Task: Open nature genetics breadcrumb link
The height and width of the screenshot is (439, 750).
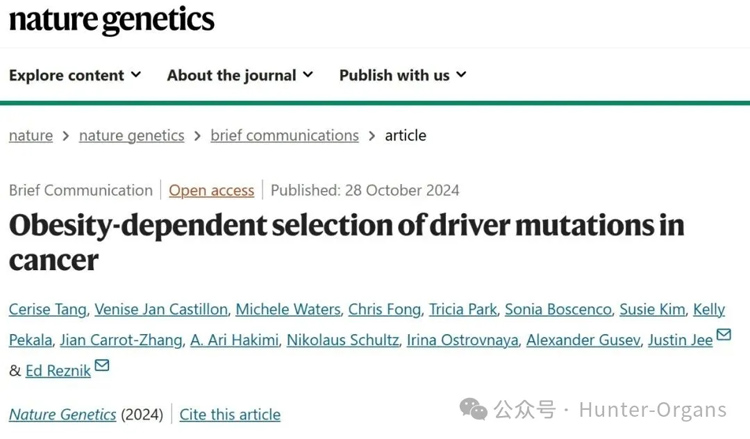Action: (132, 135)
